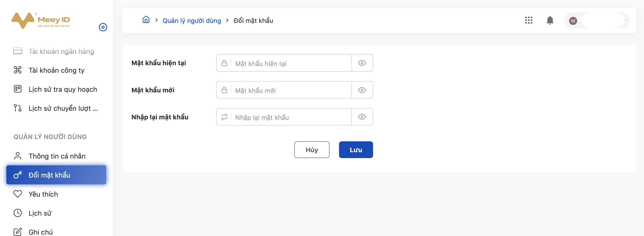Open Tài khoản công ty
Image resolution: width=644 pixels, height=236 pixels.
pos(56,70)
